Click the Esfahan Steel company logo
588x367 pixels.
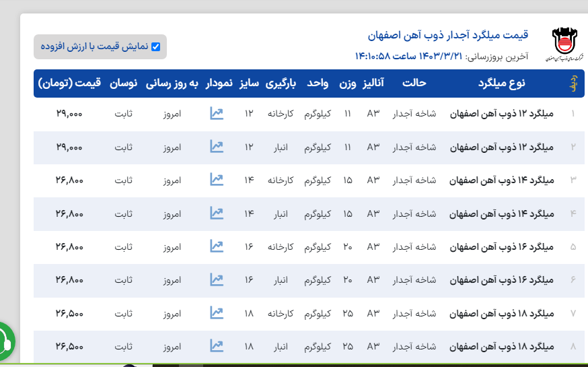[564, 44]
